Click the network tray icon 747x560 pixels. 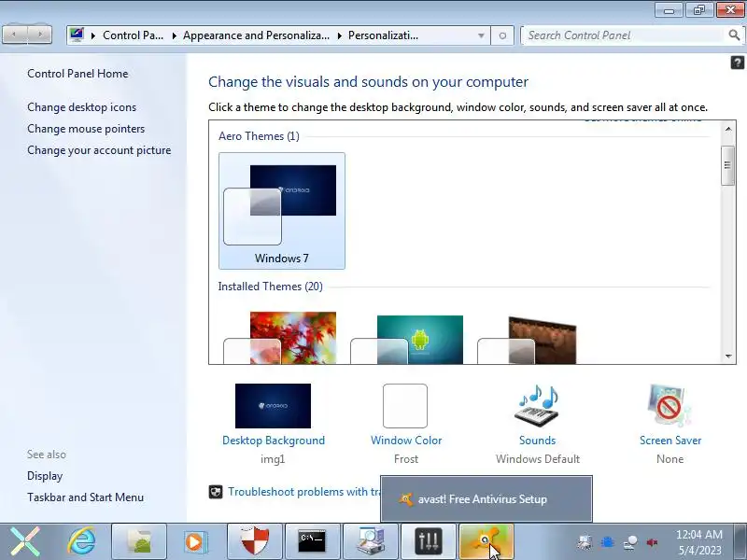pyautogui.click(x=630, y=542)
